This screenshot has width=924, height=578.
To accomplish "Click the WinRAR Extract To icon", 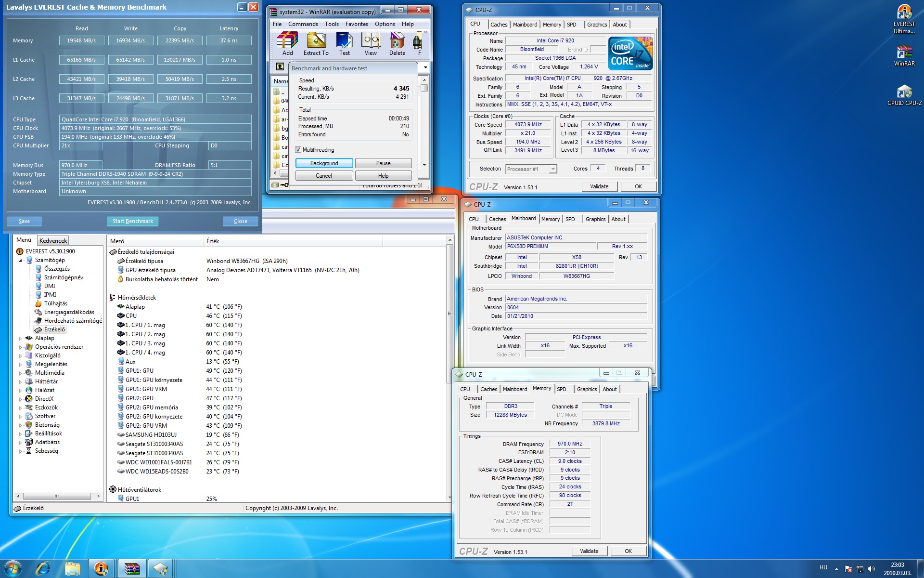I will tap(316, 44).
